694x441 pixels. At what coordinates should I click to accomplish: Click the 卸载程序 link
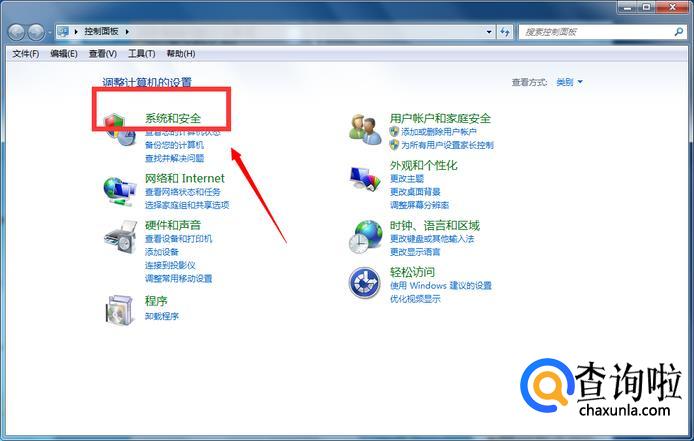point(162,316)
